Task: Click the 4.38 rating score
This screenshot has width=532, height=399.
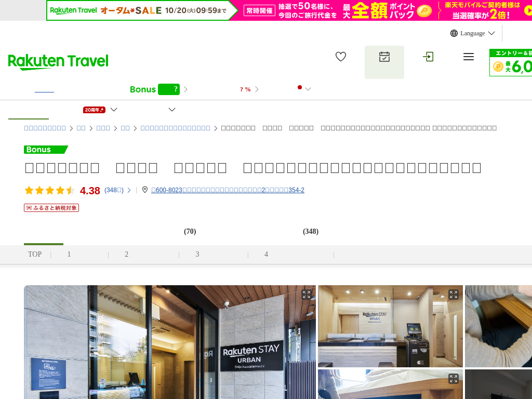Action: pos(90,191)
